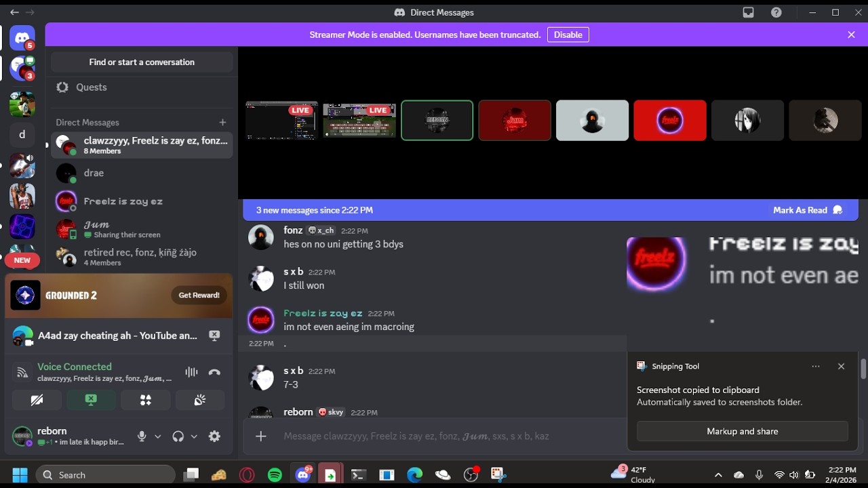Viewport: 868px width, 488px height.
Task: Open Task View on taskbar
Action: click(191, 475)
